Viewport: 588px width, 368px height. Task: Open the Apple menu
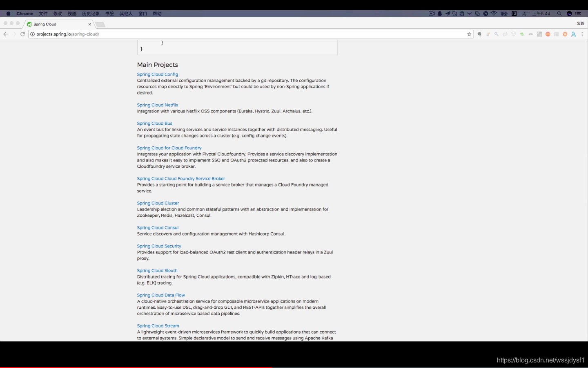click(8, 13)
